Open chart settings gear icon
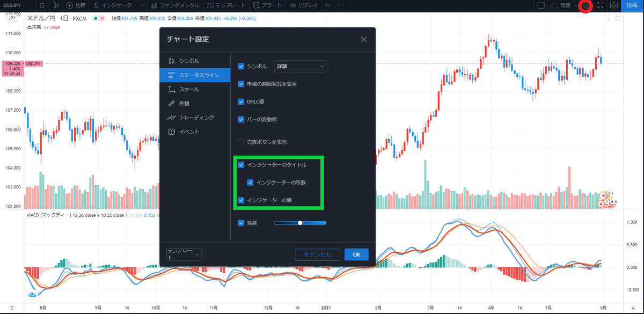The width and height of the screenshot is (644, 314). click(586, 5)
